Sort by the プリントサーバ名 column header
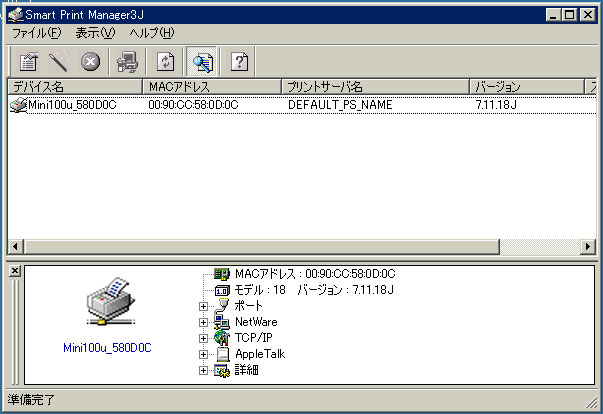 pos(375,87)
